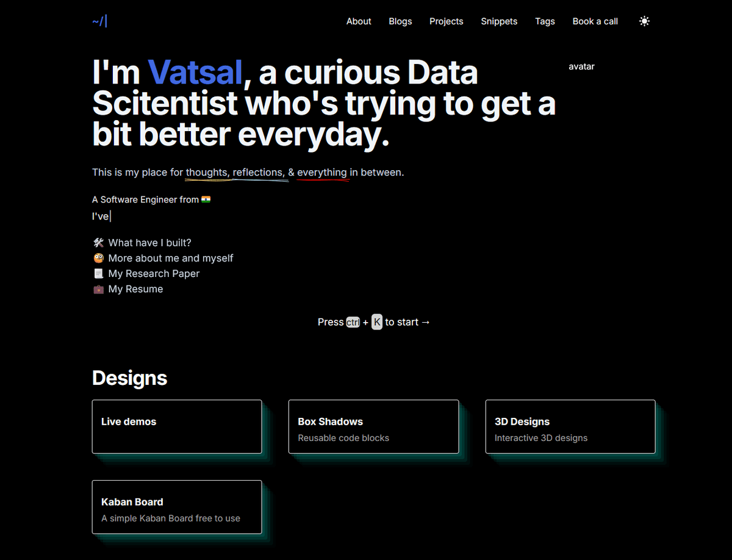Click the monocle face emoji icon

click(98, 258)
